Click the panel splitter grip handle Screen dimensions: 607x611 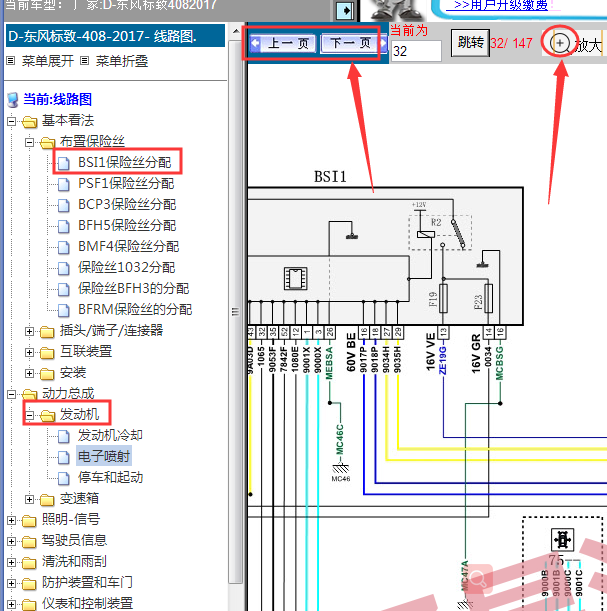click(x=235, y=312)
